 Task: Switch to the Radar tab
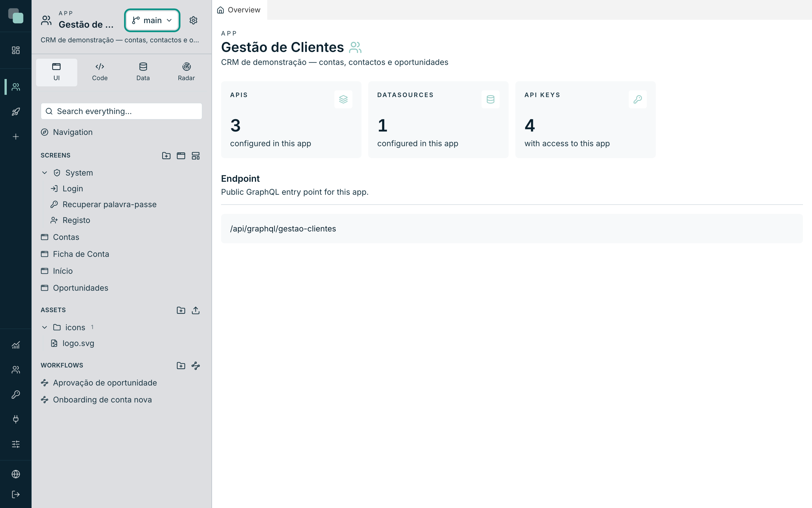(186, 72)
